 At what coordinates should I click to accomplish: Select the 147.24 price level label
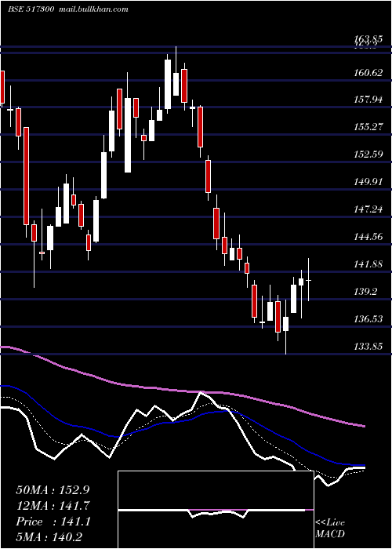pos(368,209)
